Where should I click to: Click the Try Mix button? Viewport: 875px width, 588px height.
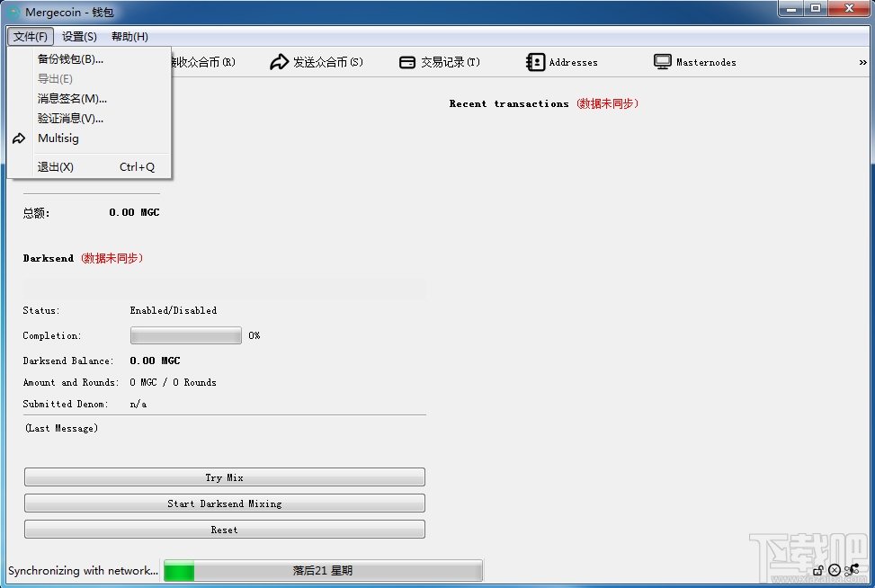pyautogui.click(x=224, y=477)
